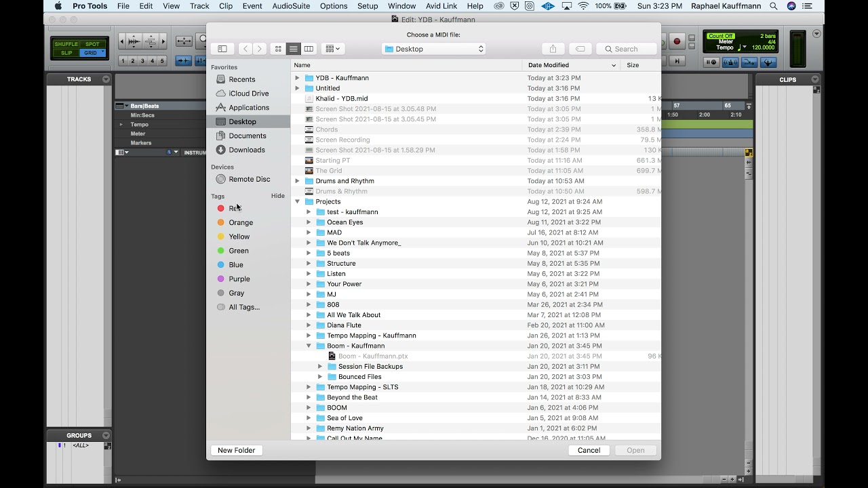Switch file dialog to column view
This screenshot has height=488, width=868.
[x=309, y=49]
